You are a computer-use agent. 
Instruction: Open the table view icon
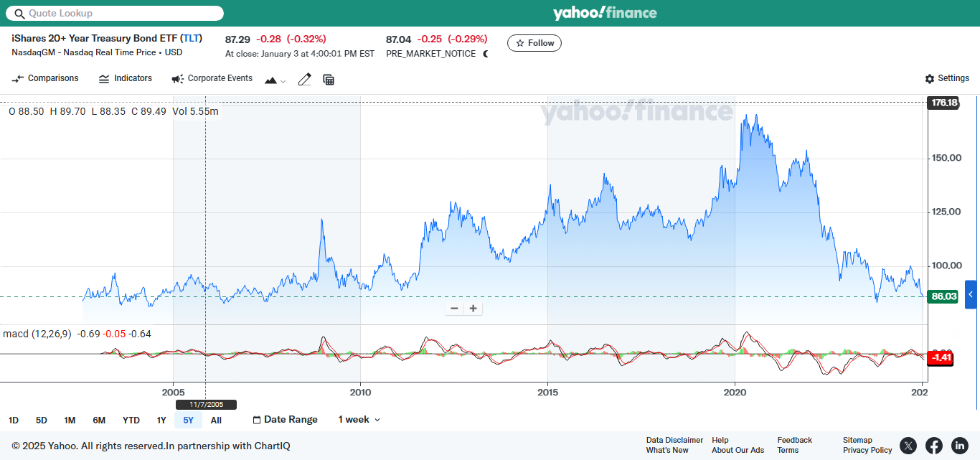point(329,80)
